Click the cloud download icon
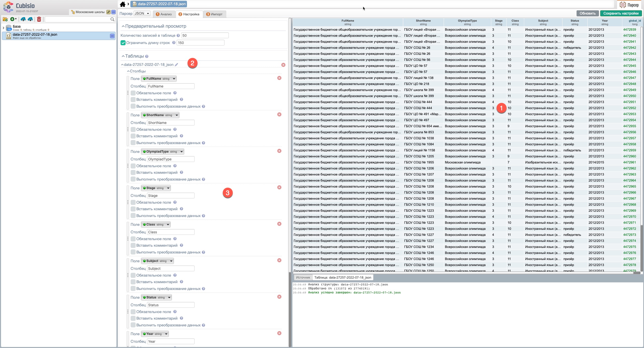 30,19
